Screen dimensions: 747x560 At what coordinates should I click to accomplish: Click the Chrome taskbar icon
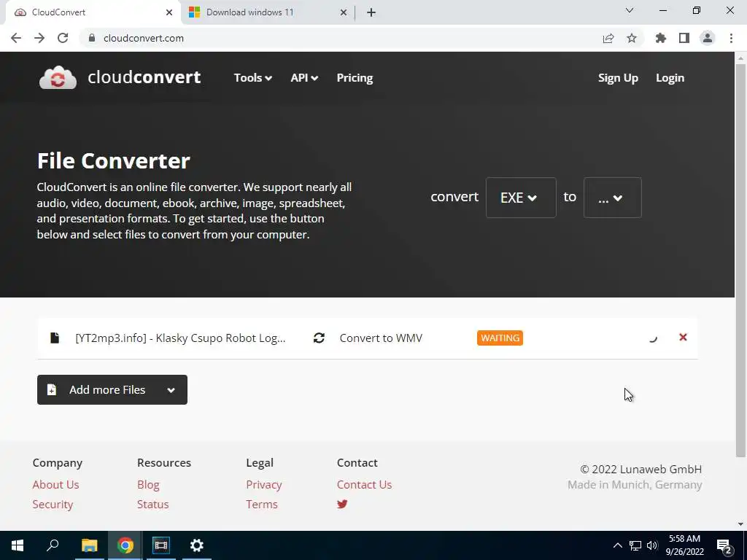125,545
